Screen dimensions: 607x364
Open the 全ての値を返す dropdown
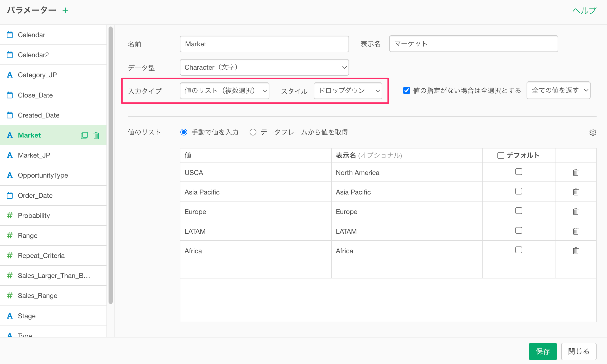click(x=558, y=90)
